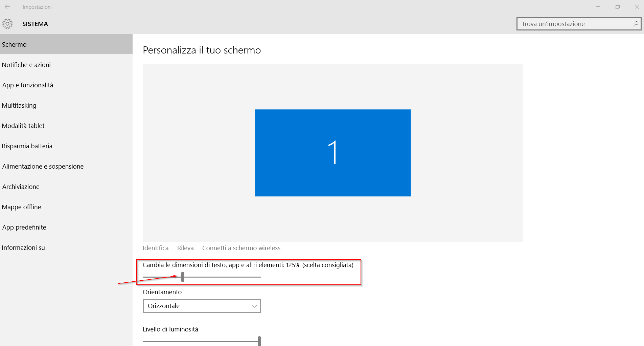Open Notifiche e azioni section

(x=66, y=65)
